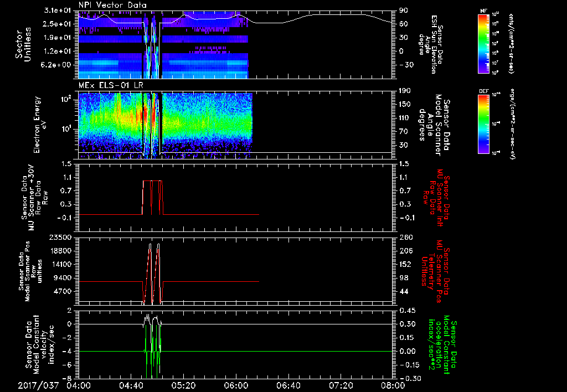This screenshot has width=567, height=392.
Task: Click the "44" telemetry tick value
Action: [404, 291]
